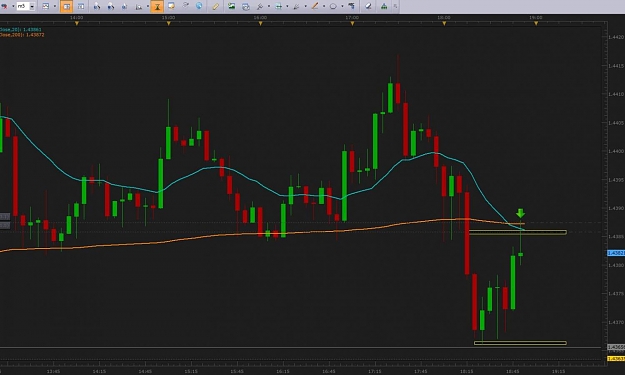Click the lower gray label at left edge
Viewport: 625px width, 375px height.
(x=5, y=226)
